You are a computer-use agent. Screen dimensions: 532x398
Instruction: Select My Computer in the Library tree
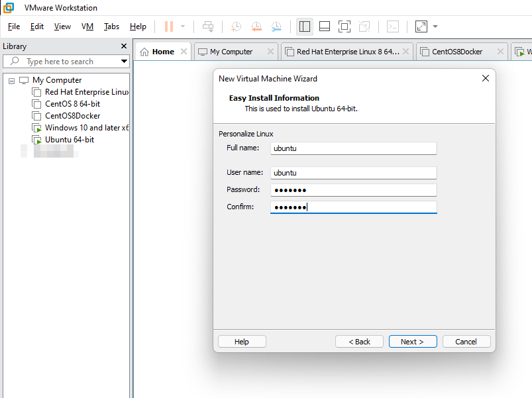(x=57, y=80)
